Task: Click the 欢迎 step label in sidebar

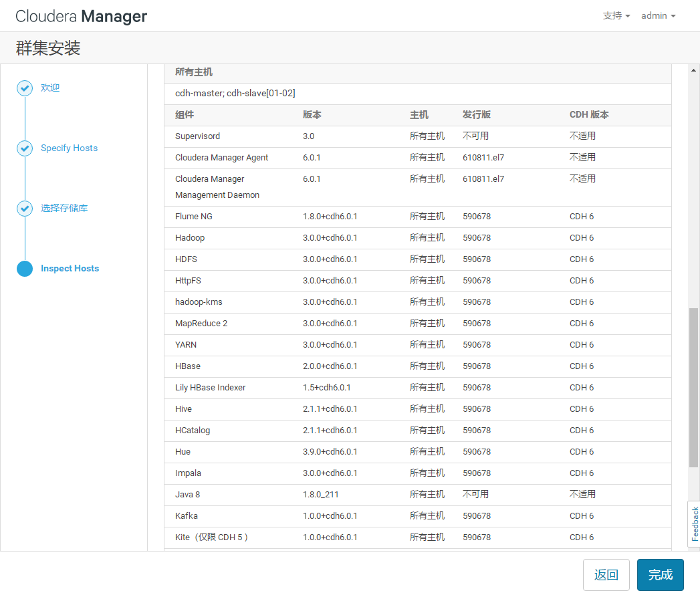Action: point(49,88)
